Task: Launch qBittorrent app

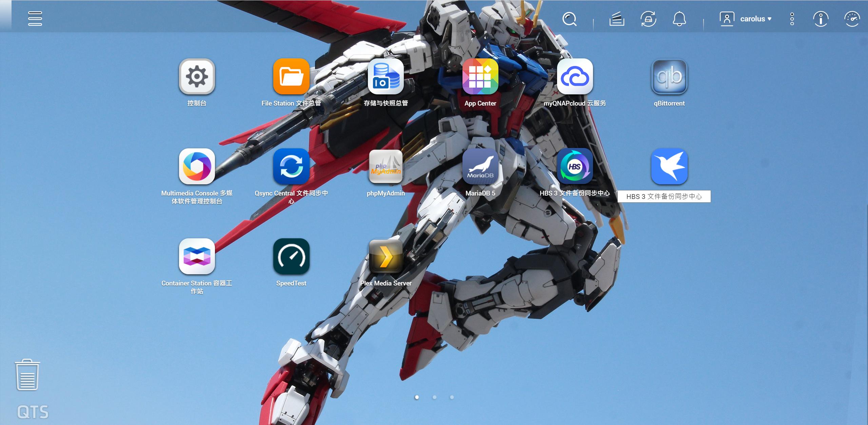Action: 669,76
